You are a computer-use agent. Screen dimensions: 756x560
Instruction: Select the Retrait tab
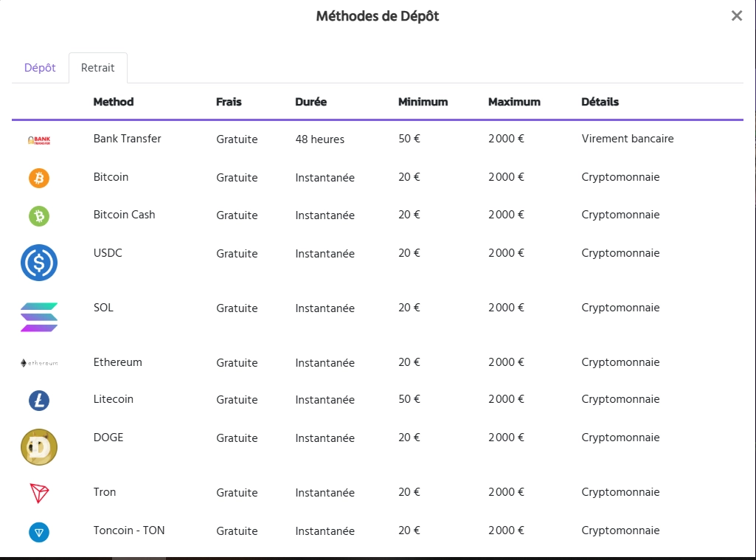98,68
